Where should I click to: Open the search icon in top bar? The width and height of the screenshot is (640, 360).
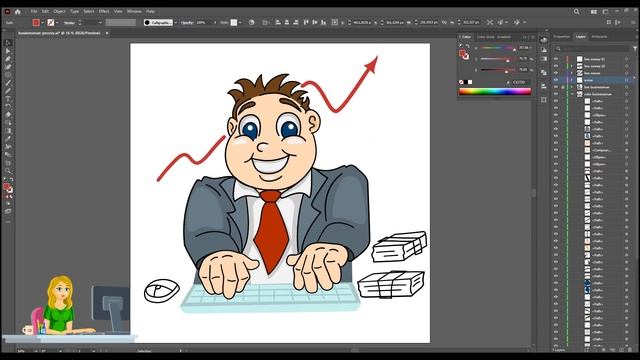tap(576, 12)
